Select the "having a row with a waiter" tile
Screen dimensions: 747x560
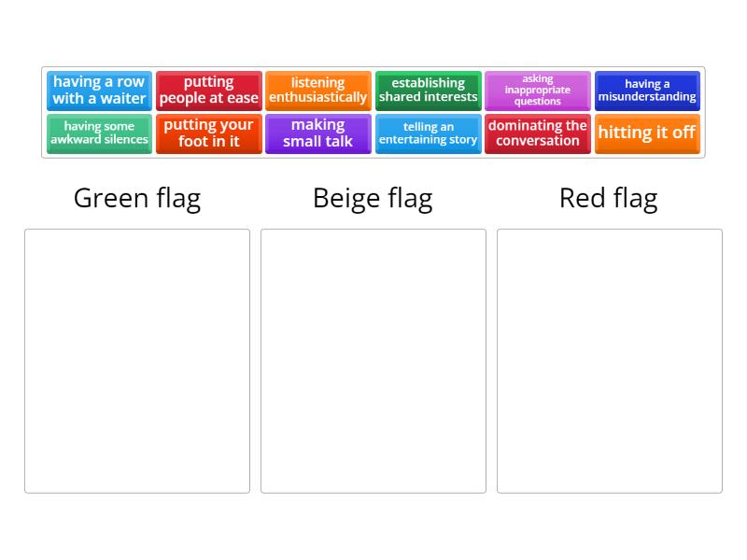(x=99, y=90)
